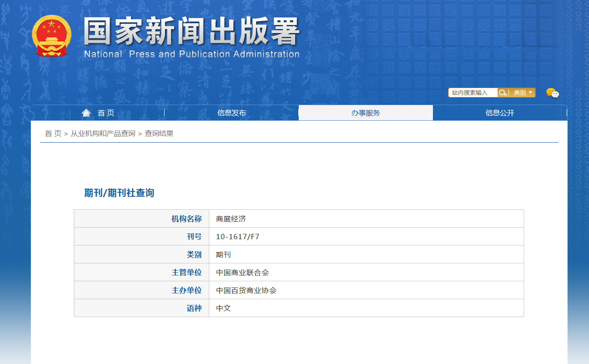Screen dimensions: 589x364
Task: Click the home icon in the navigation bar
Action: 86,112
